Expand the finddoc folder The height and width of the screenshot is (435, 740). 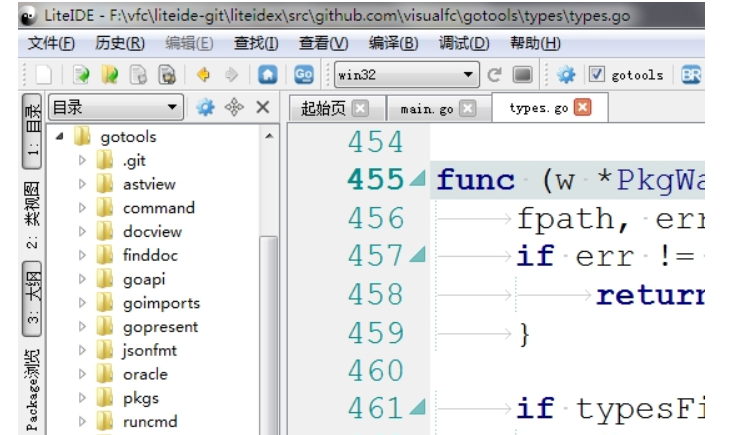coord(82,255)
